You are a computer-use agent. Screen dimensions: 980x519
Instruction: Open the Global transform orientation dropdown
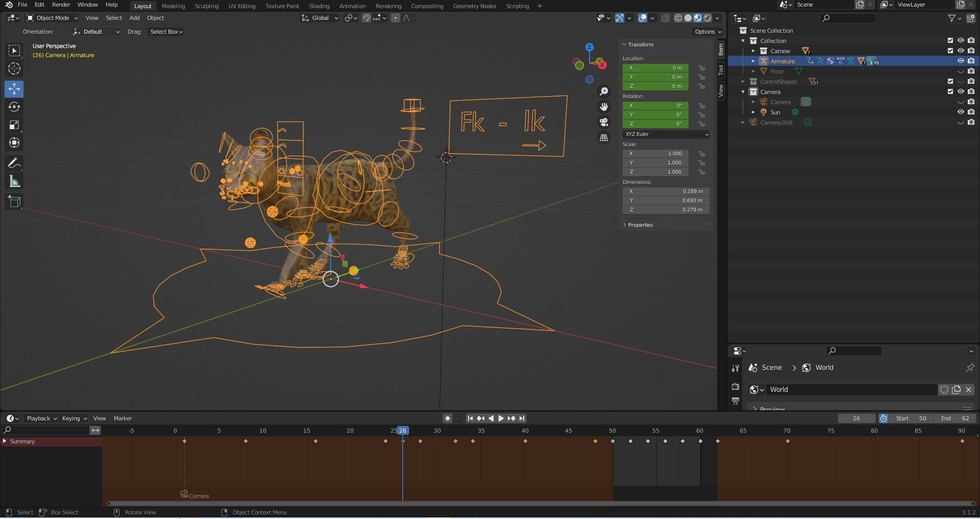(x=320, y=18)
